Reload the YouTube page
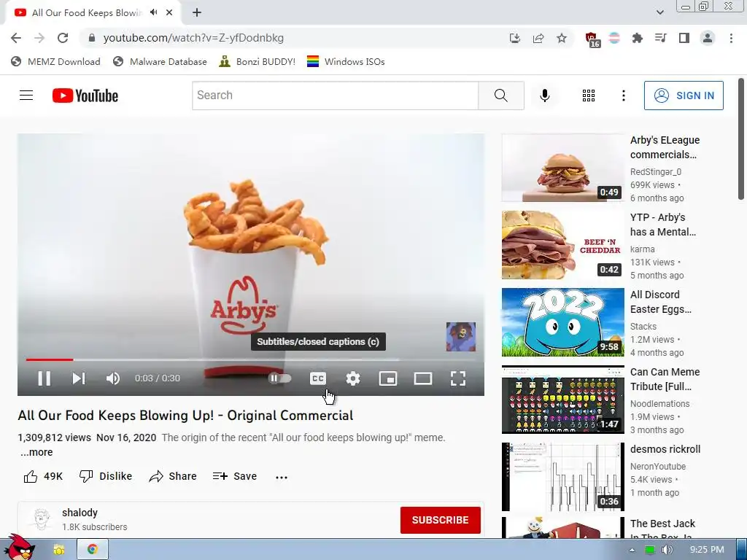This screenshot has width=747, height=560. [x=63, y=38]
